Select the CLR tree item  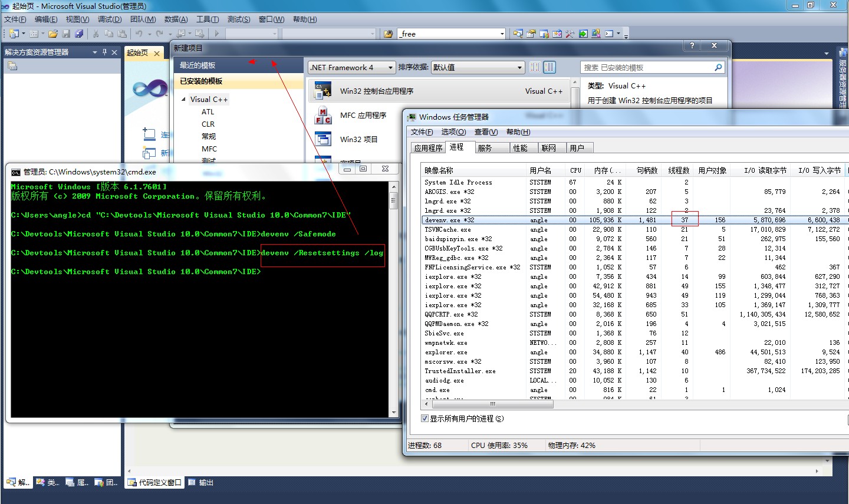pyautogui.click(x=208, y=124)
